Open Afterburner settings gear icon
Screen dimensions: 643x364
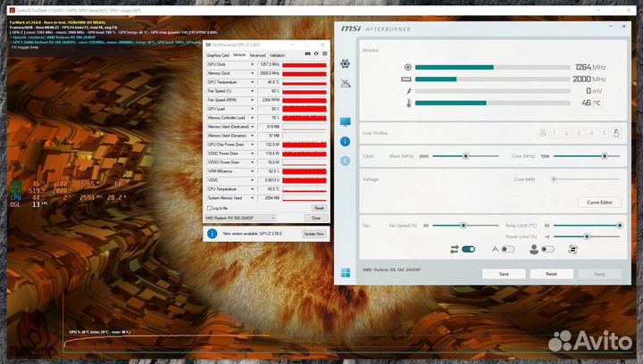(346, 63)
